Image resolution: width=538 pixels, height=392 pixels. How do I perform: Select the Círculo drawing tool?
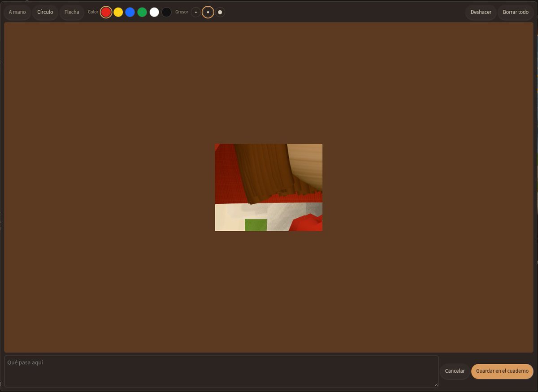(x=45, y=12)
